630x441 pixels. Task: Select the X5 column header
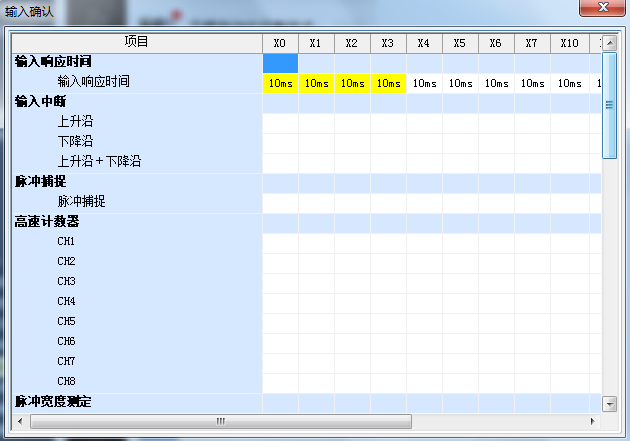[x=460, y=43]
